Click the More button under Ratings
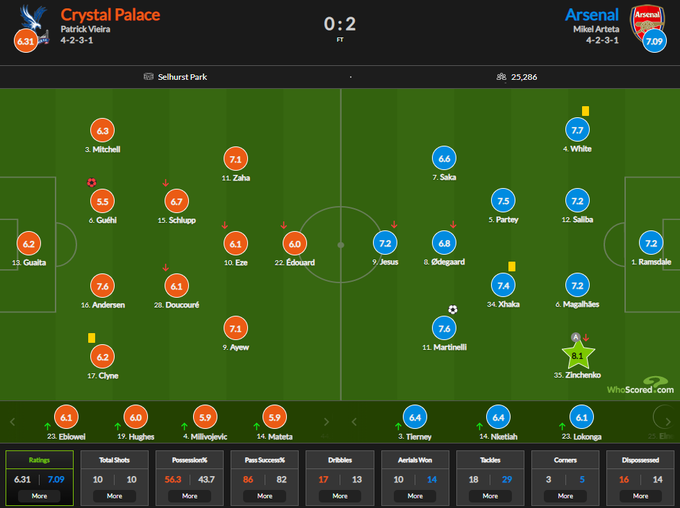 pos(40,495)
